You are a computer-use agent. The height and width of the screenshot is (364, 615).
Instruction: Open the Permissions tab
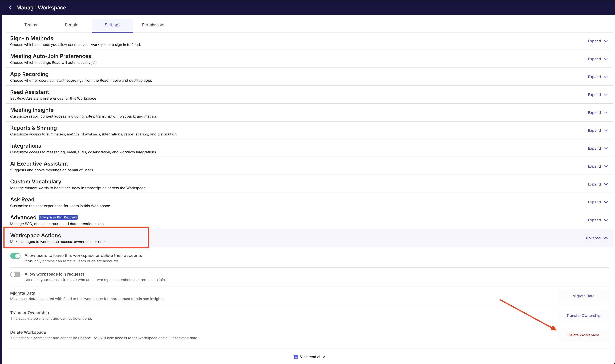coord(154,25)
